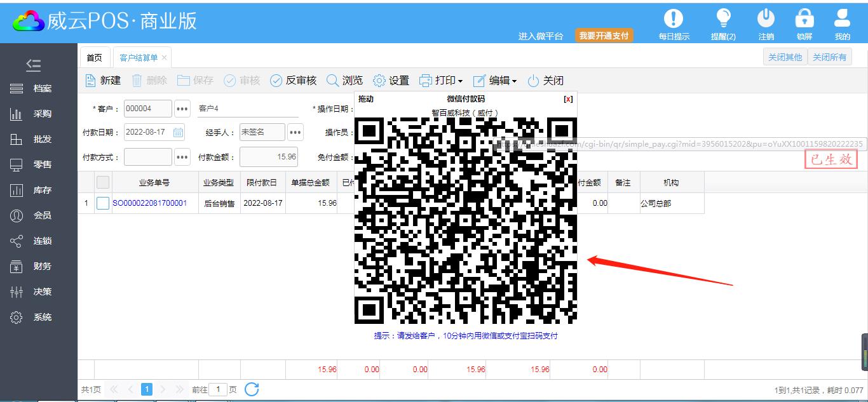Switch to the 首页 home tab

point(94,58)
